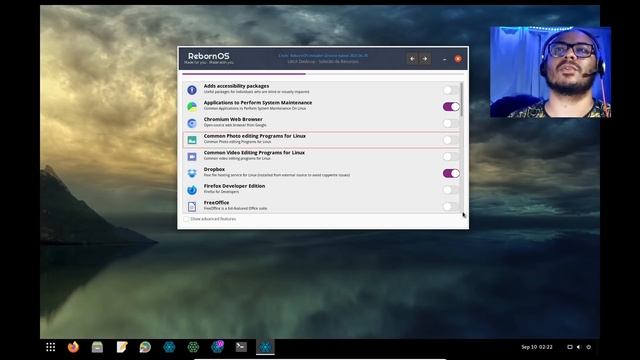Select 'Dropbox' row title
640x360 pixels.
pyautogui.click(x=214, y=169)
